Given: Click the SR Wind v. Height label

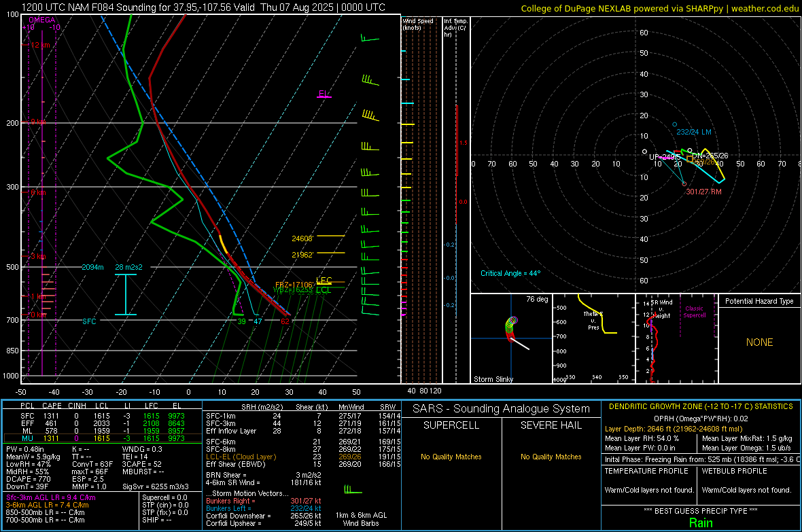Looking at the screenshot, I should [x=661, y=309].
